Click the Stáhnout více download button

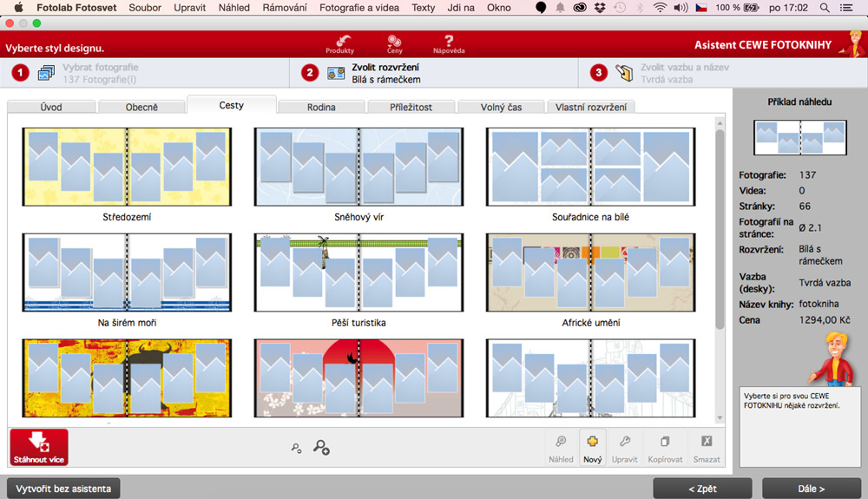39,447
